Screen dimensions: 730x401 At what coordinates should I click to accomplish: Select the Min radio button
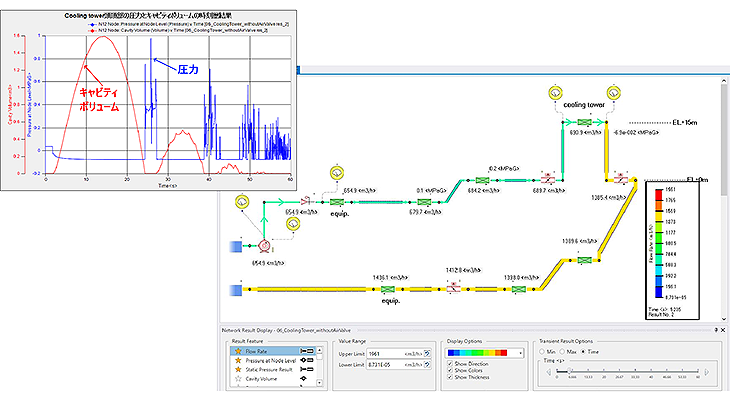point(542,352)
